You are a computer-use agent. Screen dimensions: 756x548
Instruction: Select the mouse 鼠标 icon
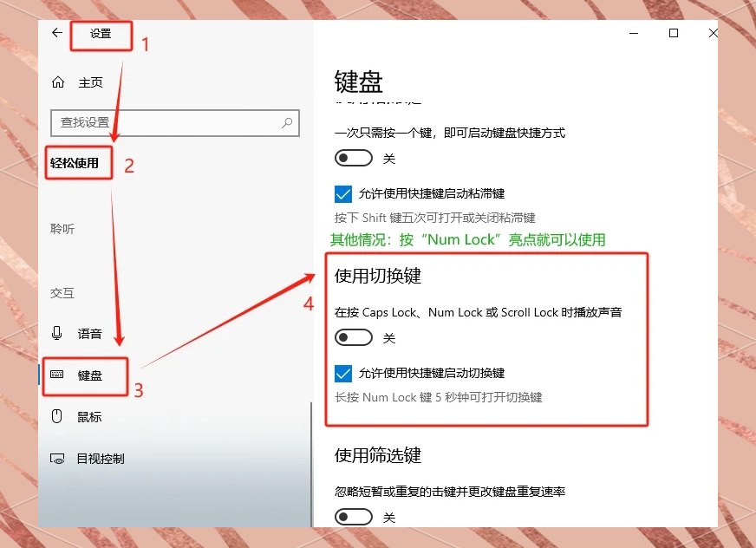click(57, 416)
